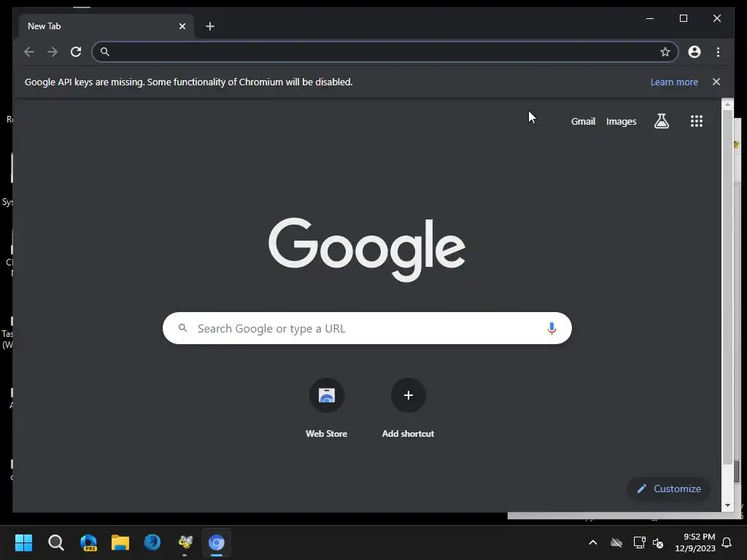Click the Google logo

point(367,249)
